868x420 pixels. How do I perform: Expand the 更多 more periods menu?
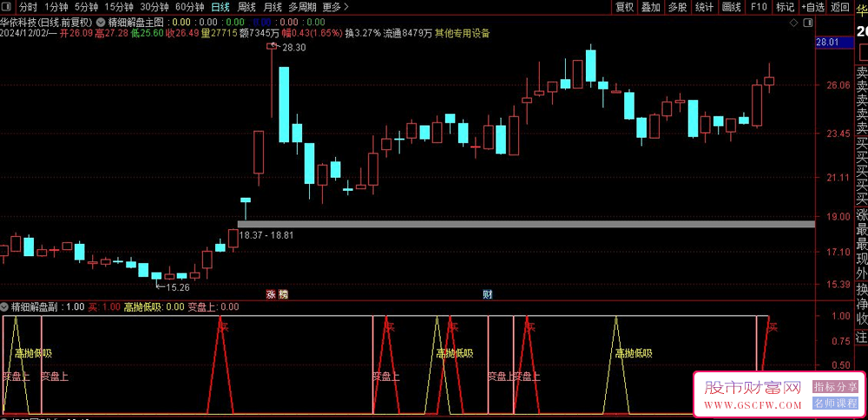335,7
